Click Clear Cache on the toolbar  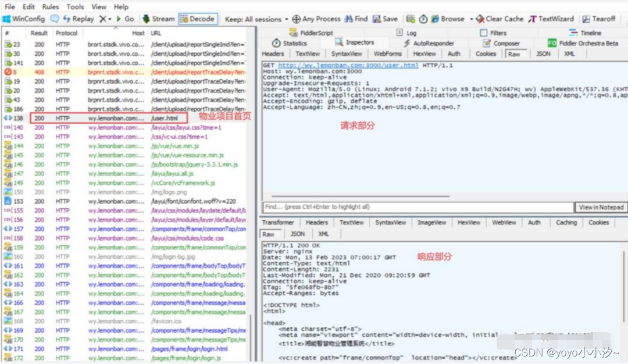(x=500, y=19)
